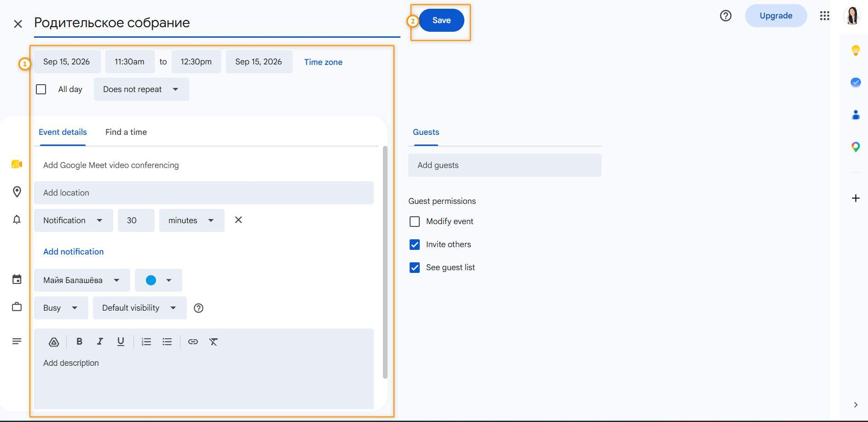Open the minutes unit dropdown
Screen dimensions: 868x422
pos(192,220)
